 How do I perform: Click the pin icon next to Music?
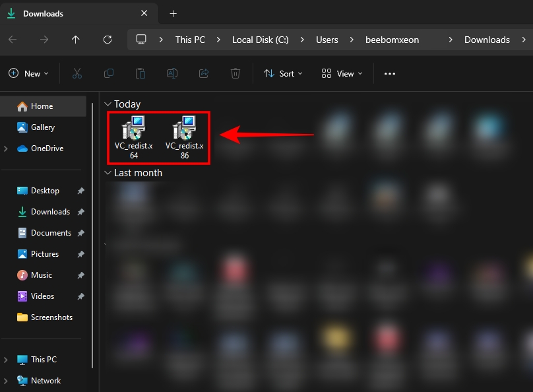pos(80,275)
